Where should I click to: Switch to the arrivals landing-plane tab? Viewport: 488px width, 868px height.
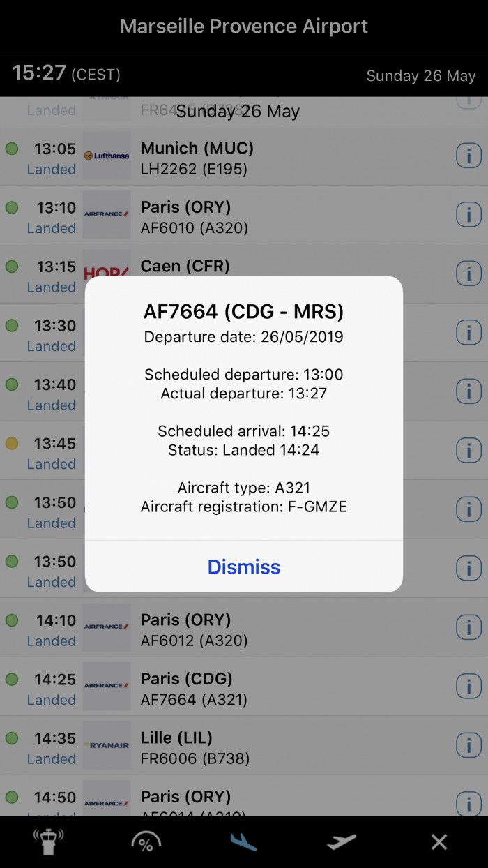(x=244, y=842)
